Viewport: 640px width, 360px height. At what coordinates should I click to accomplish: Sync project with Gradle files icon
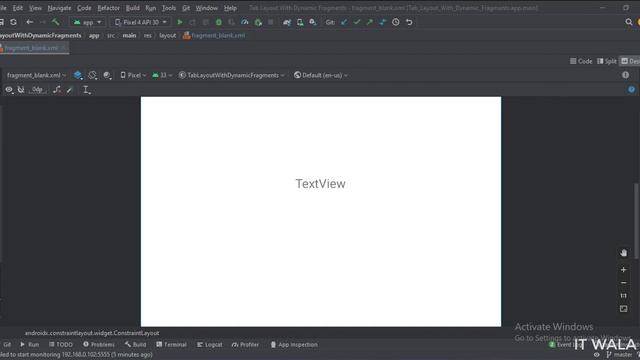[287, 22]
